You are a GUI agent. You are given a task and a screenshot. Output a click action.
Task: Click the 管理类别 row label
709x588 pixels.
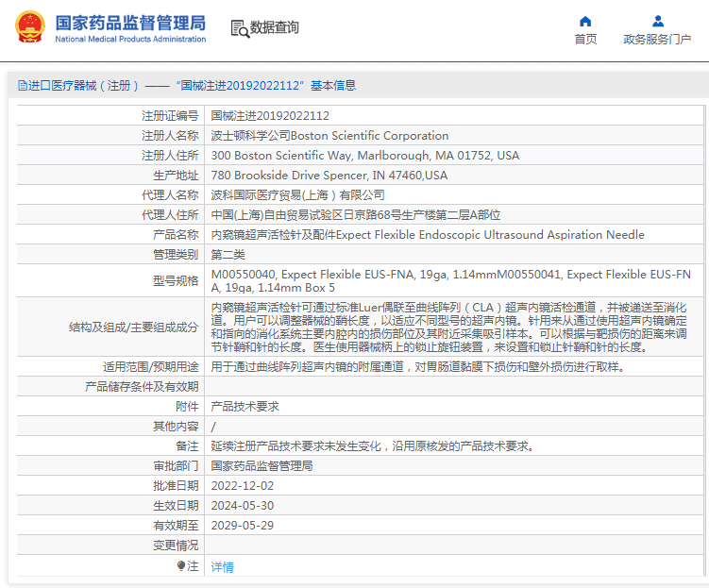(x=176, y=255)
